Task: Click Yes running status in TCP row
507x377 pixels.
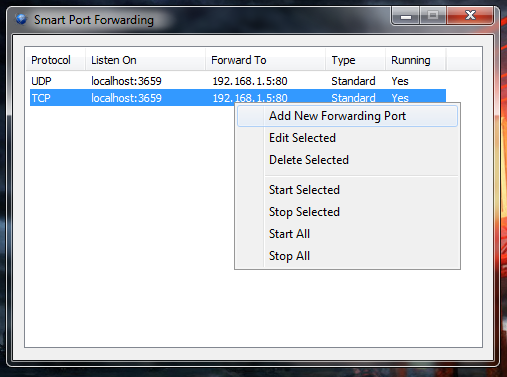Action: pos(400,98)
